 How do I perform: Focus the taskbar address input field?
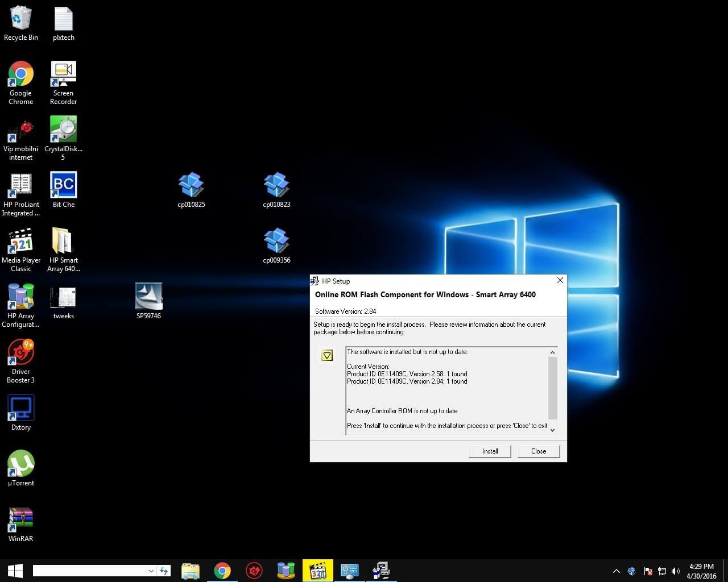pyautogui.click(x=89, y=571)
